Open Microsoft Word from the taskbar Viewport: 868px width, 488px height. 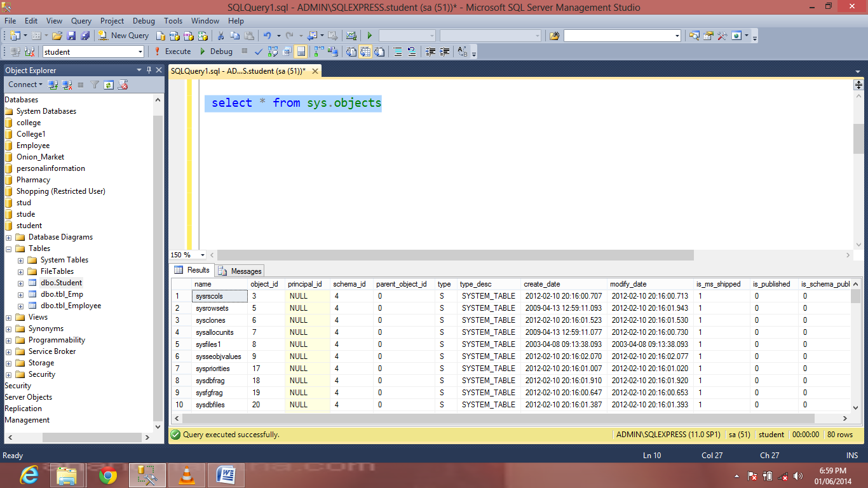[x=226, y=475]
